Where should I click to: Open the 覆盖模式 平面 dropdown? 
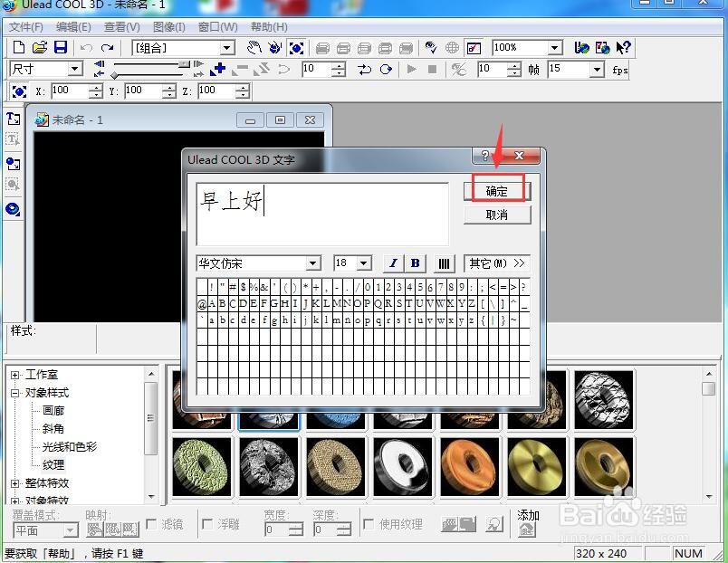click(70, 530)
